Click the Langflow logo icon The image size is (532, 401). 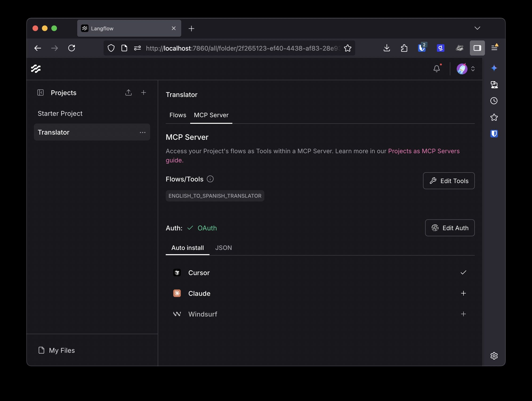(x=36, y=69)
